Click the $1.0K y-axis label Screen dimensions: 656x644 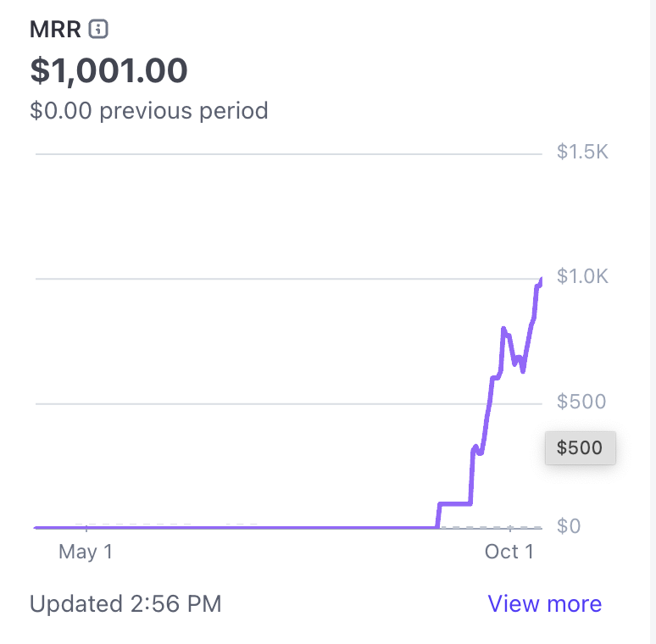coord(582,276)
